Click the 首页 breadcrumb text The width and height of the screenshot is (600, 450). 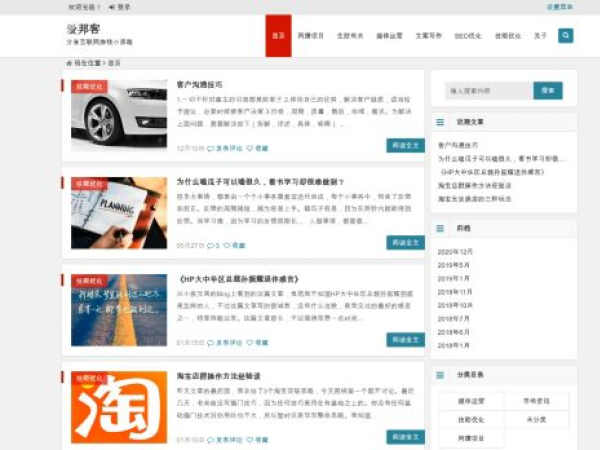(114, 63)
